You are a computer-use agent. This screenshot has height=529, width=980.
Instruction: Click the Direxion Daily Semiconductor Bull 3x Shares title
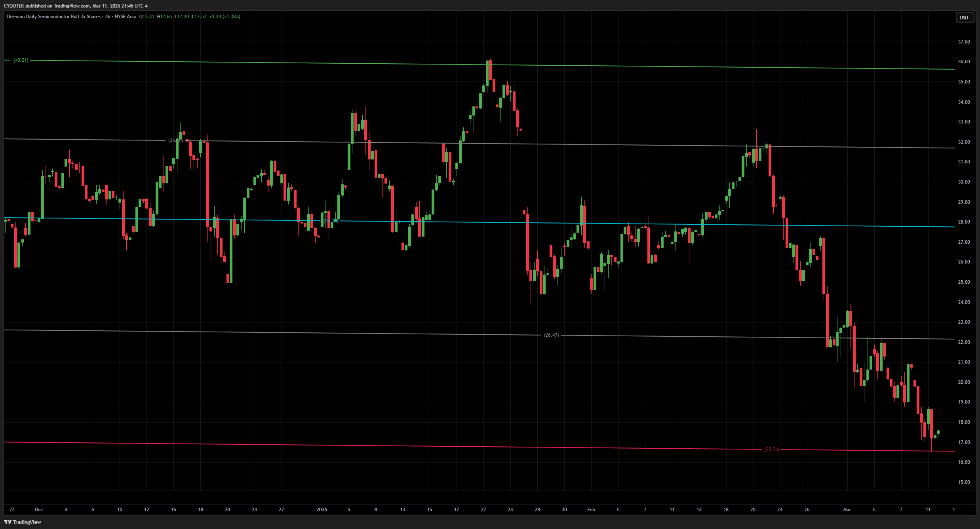coord(54,17)
